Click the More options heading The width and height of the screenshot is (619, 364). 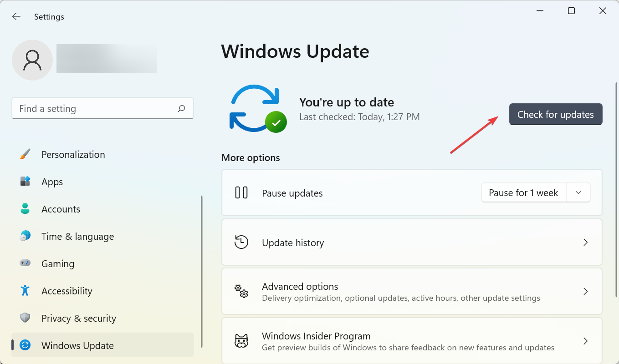pos(251,158)
